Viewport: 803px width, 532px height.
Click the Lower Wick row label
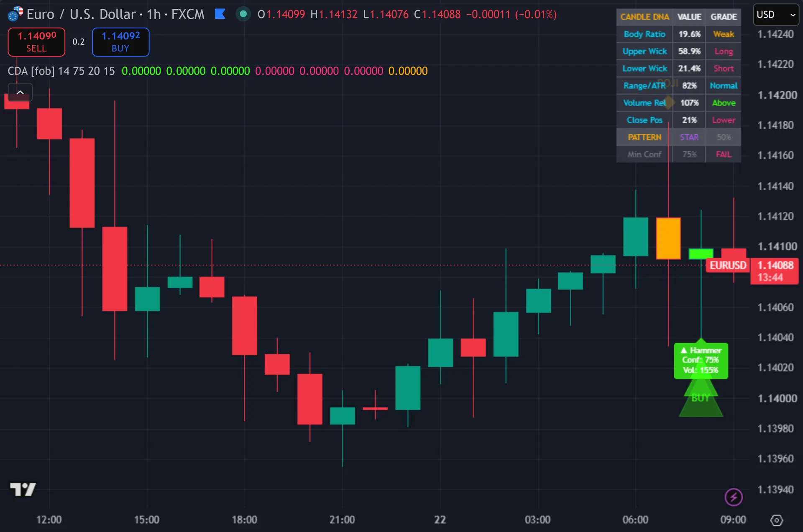644,68
